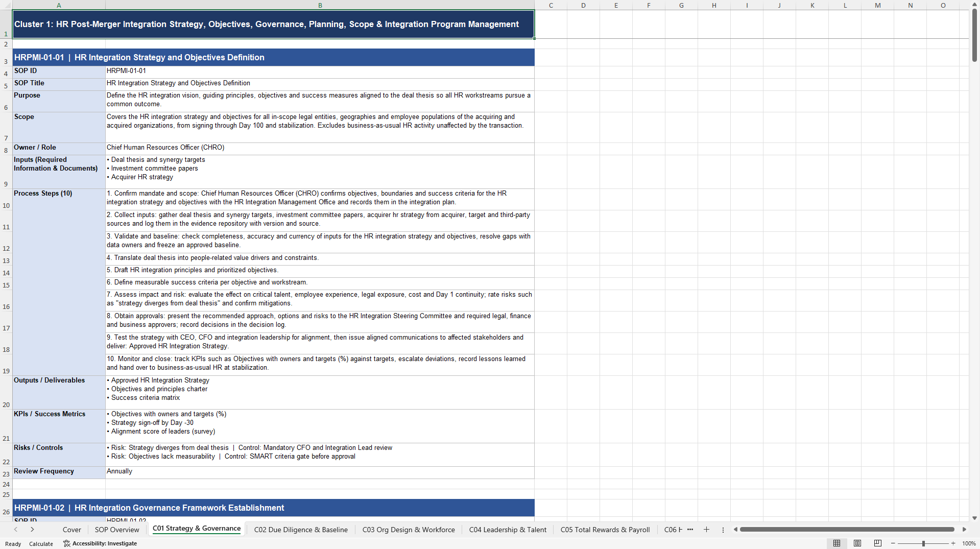Click Cluster 1 title cell

(x=273, y=24)
